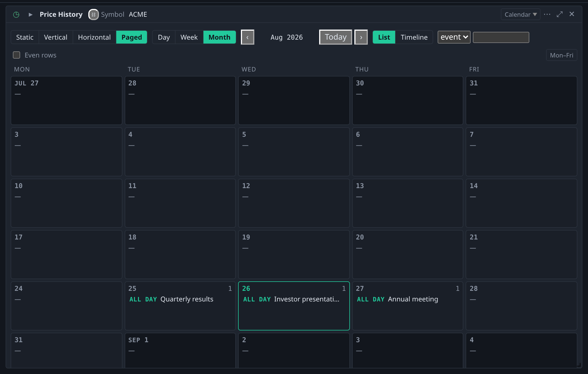Click event count badge on August 25
588x374 pixels.
coord(230,289)
